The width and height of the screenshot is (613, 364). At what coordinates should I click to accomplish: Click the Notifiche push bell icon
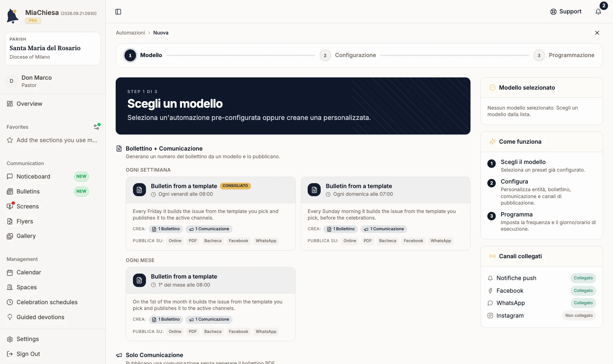click(x=490, y=278)
